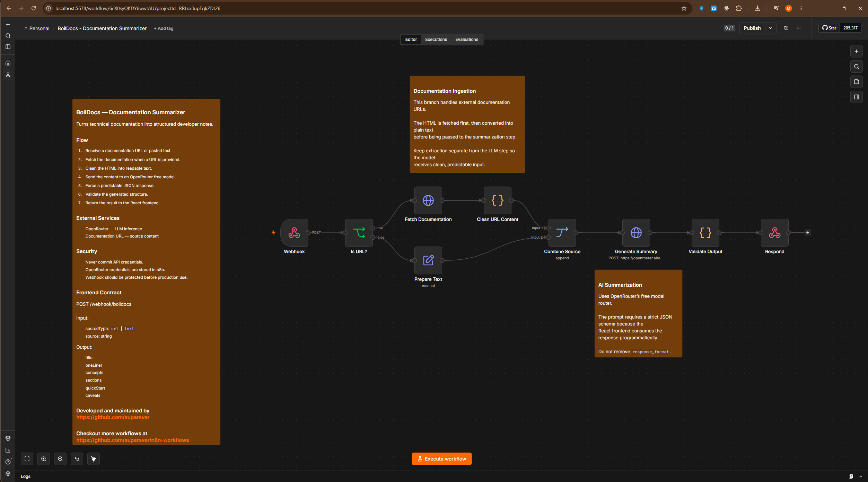Go to the home overview
868x482 pixels.
pyautogui.click(x=8, y=63)
